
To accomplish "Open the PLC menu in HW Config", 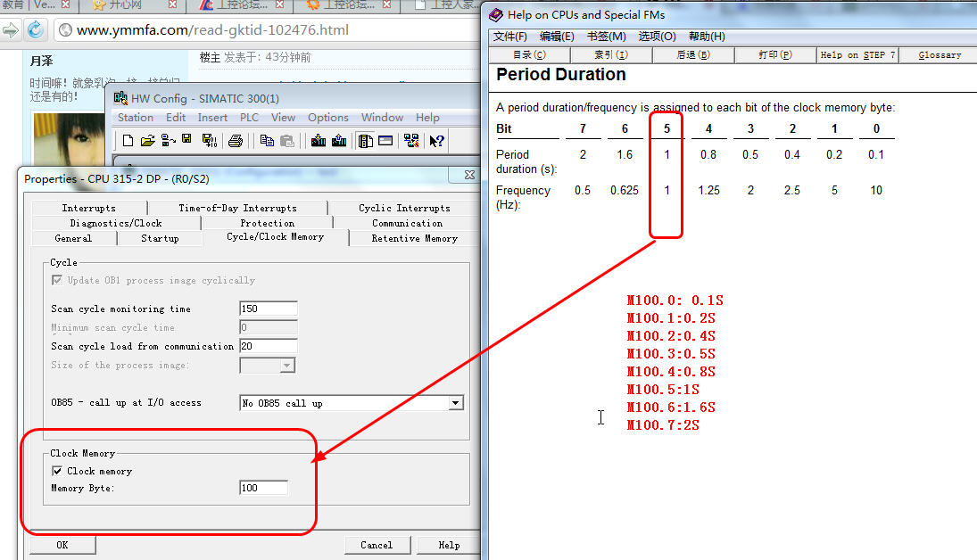I will point(249,118).
